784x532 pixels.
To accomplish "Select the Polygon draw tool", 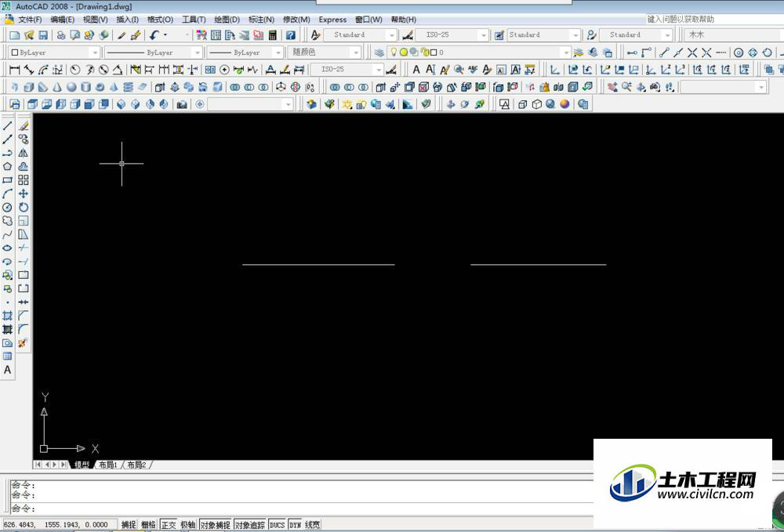I will 8,166.
